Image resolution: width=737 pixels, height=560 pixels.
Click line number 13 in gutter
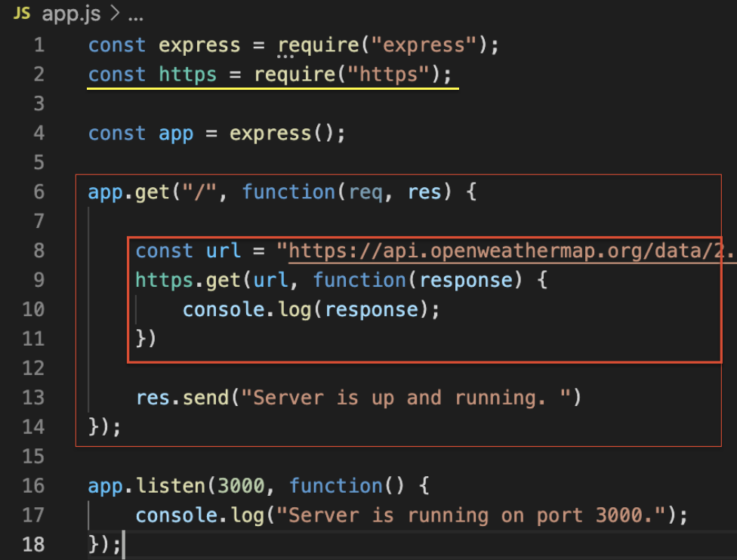pos(33,398)
